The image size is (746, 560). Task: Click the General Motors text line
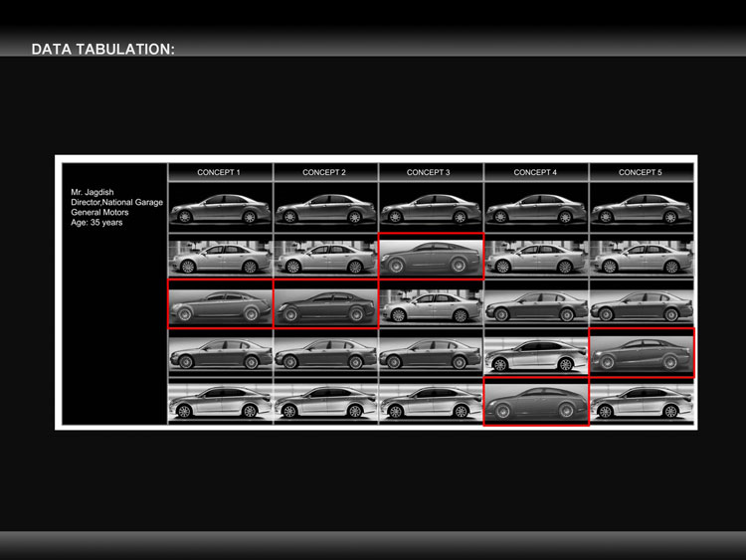pyautogui.click(x=99, y=212)
